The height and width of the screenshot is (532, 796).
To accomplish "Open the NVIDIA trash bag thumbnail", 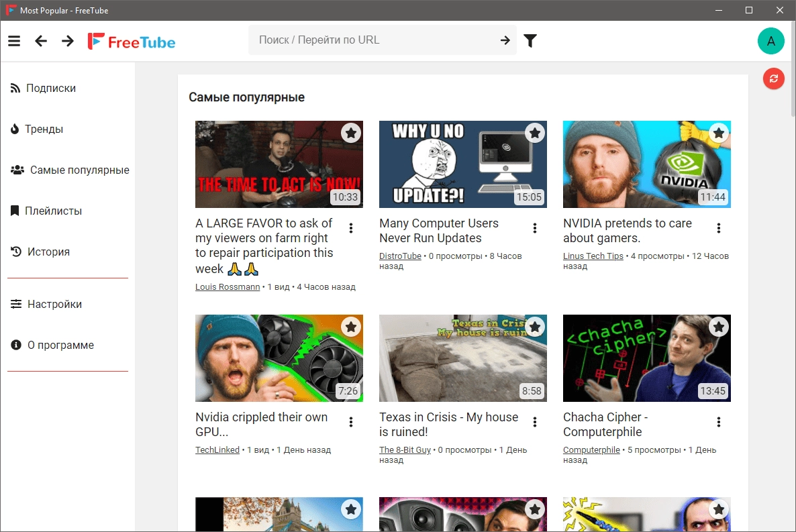I will [647, 164].
